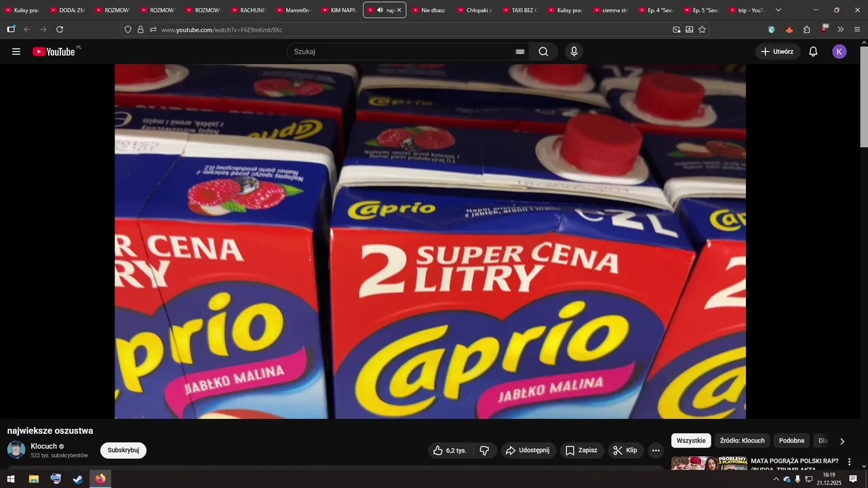Create a clip with Klip button

click(x=625, y=450)
